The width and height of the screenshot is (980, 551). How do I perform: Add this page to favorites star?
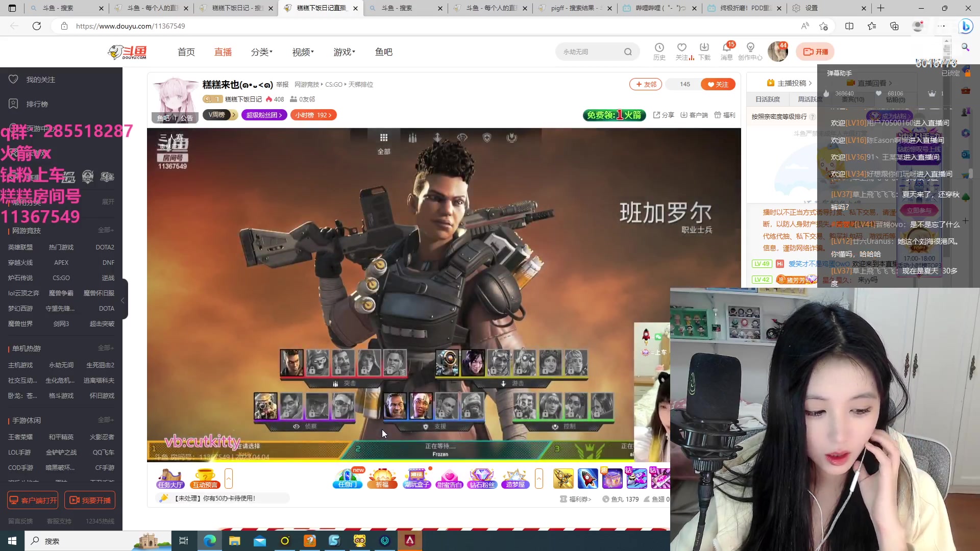pos(823,26)
